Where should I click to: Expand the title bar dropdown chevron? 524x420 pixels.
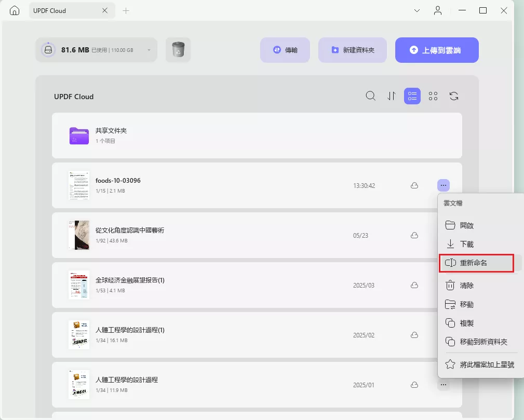(x=416, y=11)
